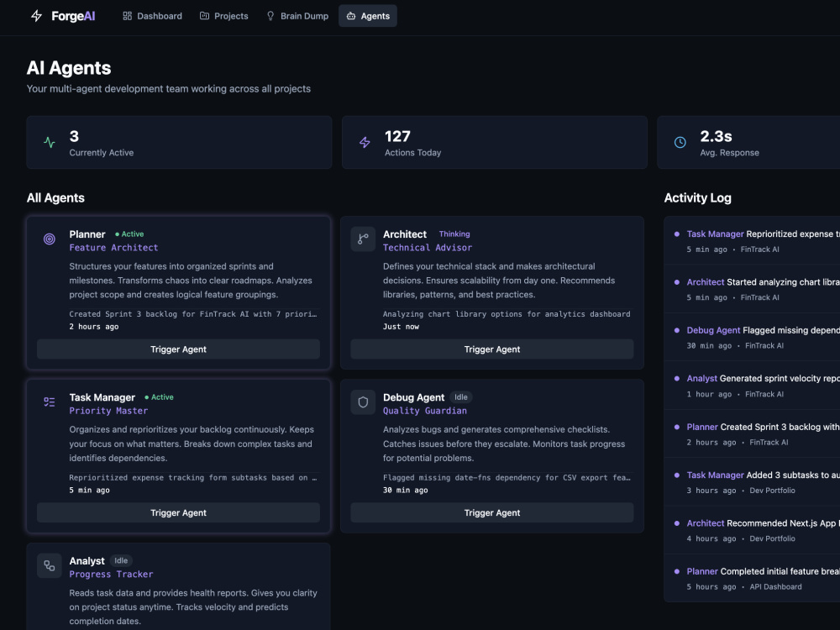Viewport: 840px width, 630px height.
Task: Open log entry 'Task Manager Reprioritized expense'
Action: (752, 241)
